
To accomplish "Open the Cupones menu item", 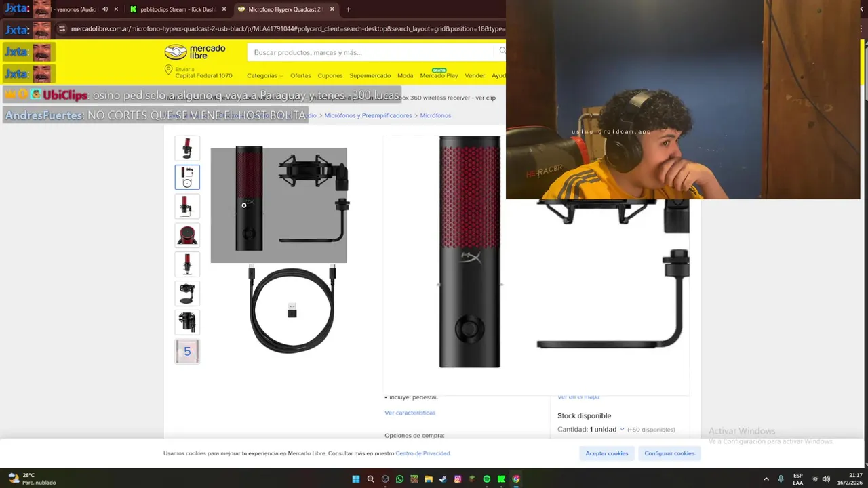I will [x=330, y=75].
